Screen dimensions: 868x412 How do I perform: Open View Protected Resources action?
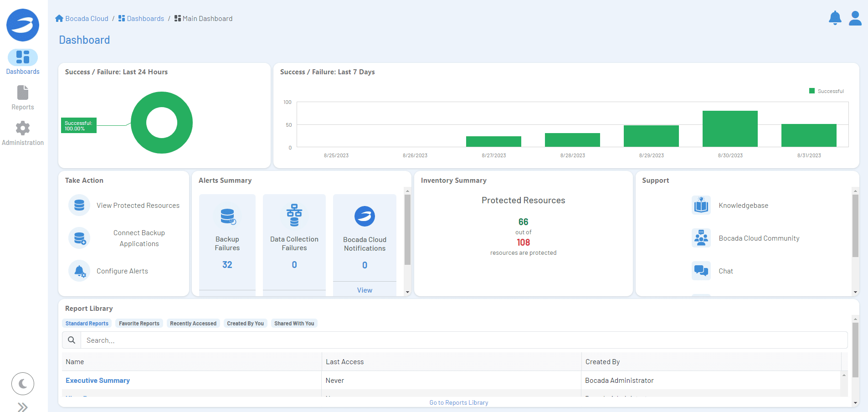(138, 206)
